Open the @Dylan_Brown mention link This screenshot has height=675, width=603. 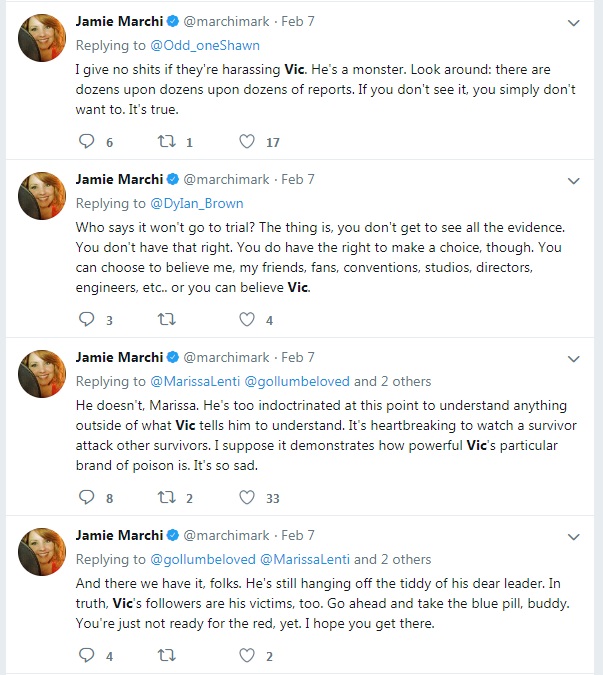[197, 203]
